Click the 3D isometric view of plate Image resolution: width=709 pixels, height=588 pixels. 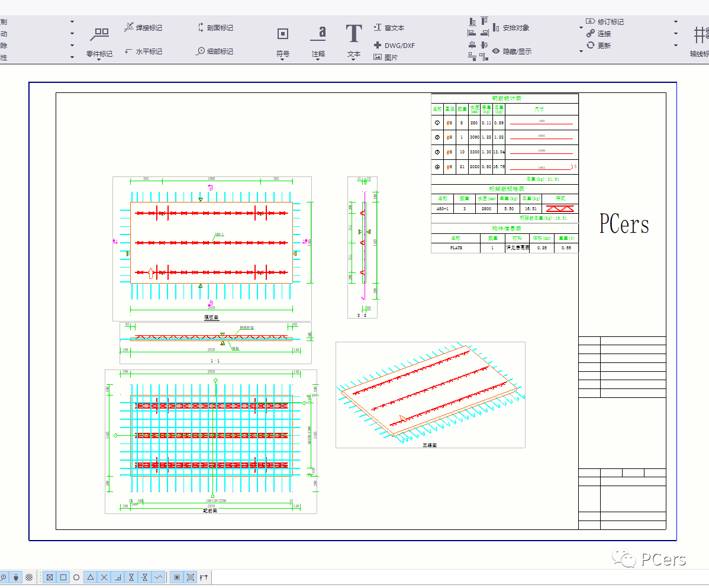click(x=430, y=394)
